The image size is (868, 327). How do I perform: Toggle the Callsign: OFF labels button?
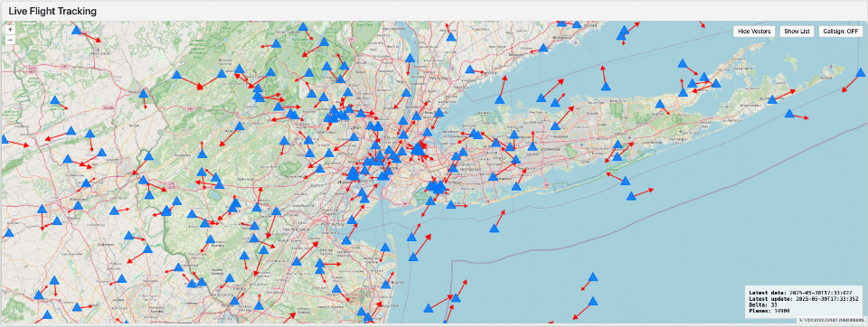[x=841, y=32]
